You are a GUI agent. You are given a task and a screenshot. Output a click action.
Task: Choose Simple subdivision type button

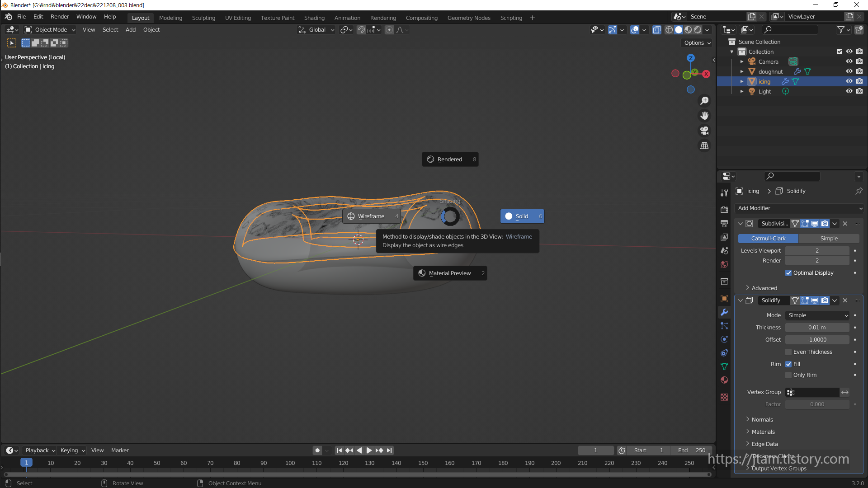829,239
